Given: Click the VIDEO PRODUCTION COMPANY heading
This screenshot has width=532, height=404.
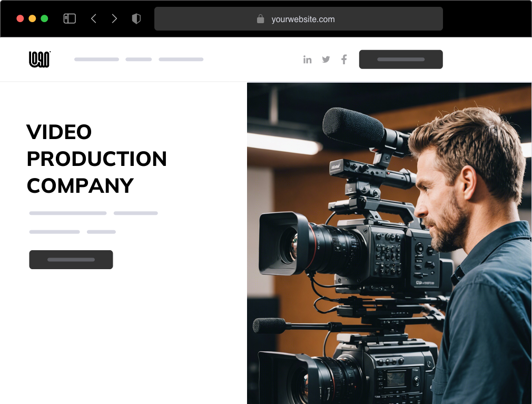Looking at the screenshot, I should [x=97, y=159].
